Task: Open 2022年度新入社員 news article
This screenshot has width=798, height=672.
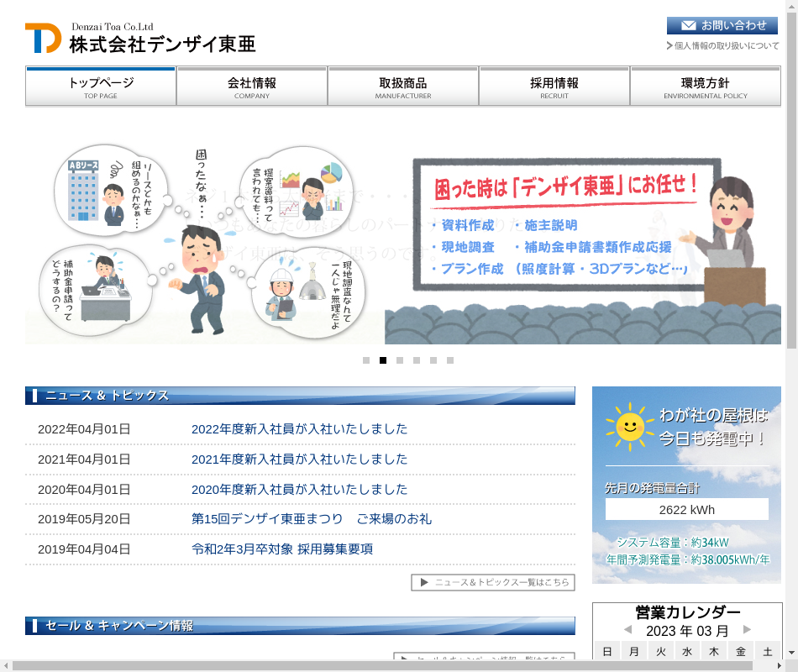Action: pyautogui.click(x=299, y=429)
